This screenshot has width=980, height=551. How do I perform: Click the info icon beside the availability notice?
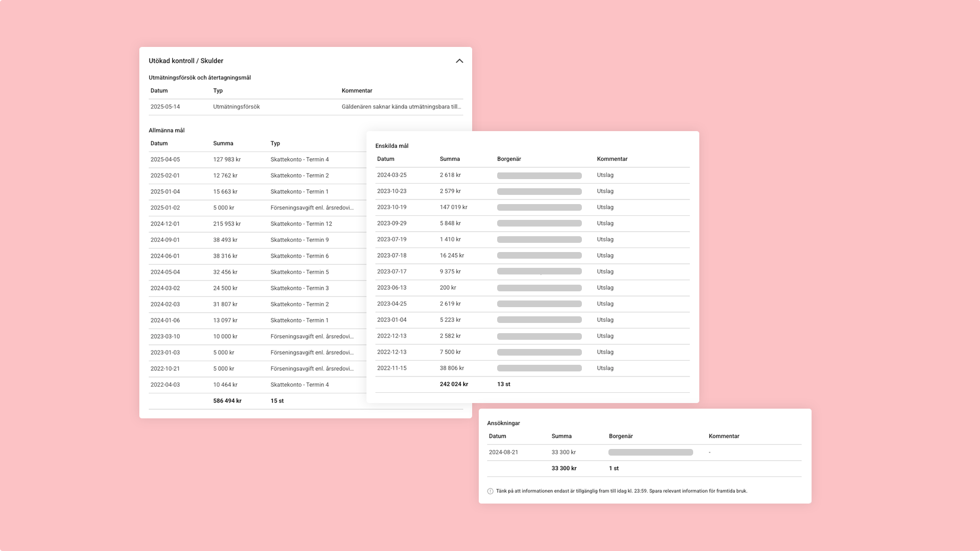tap(491, 490)
